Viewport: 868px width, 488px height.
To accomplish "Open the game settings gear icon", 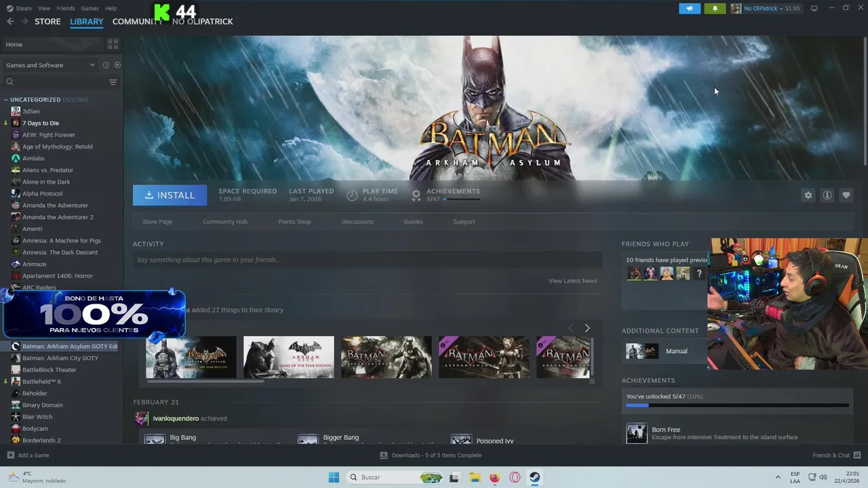I will click(x=808, y=195).
